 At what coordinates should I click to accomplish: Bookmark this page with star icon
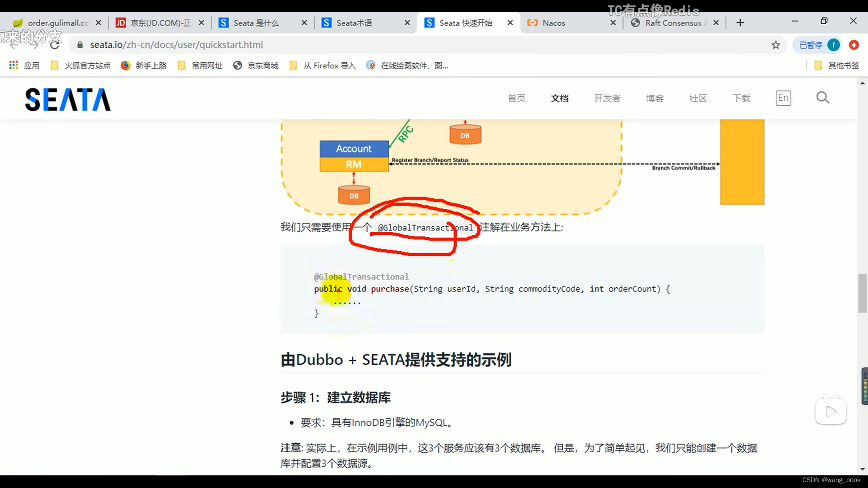tap(776, 45)
